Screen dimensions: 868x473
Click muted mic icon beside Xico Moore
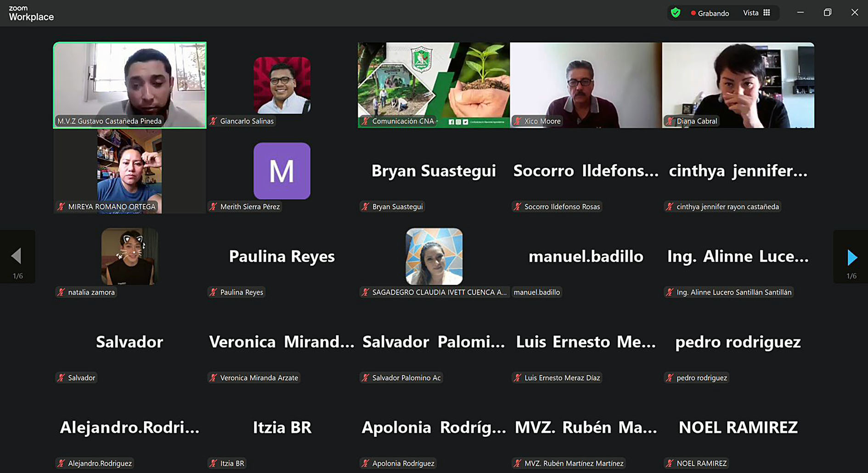click(x=518, y=121)
